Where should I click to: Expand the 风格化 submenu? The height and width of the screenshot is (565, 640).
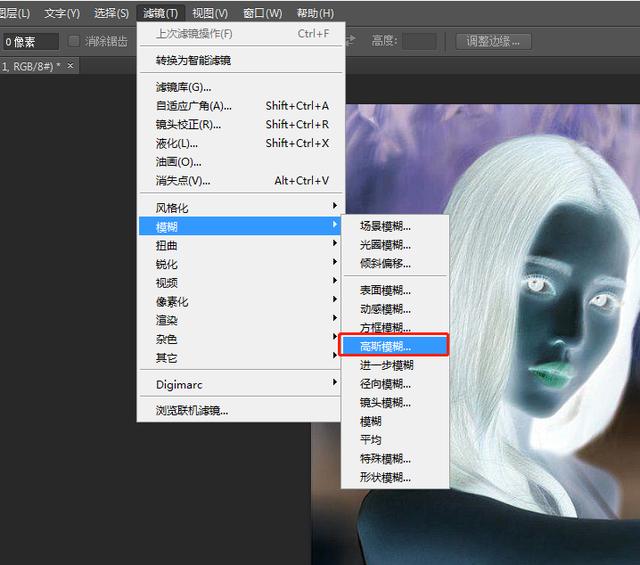(241, 208)
